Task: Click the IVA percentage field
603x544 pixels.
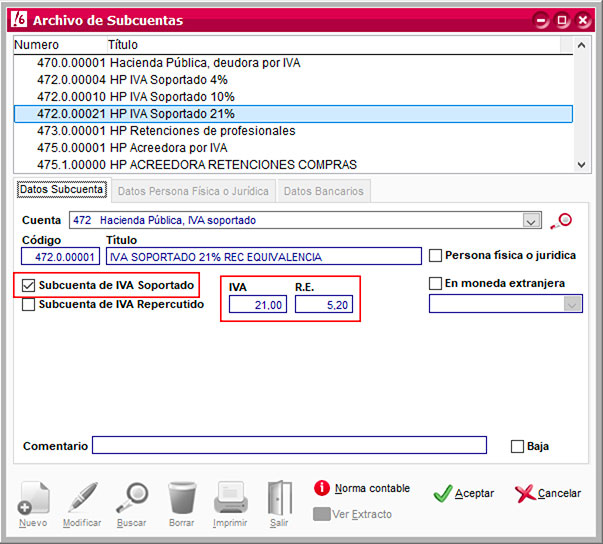Action: click(258, 304)
